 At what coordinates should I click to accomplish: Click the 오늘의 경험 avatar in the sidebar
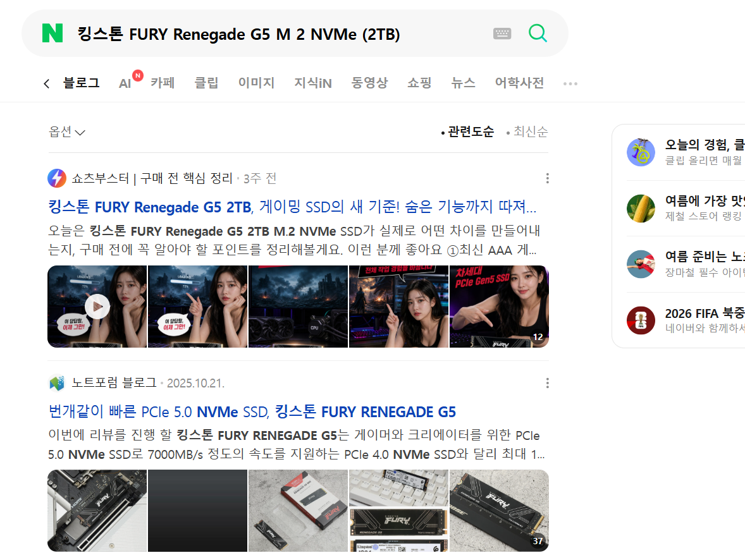[x=641, y=152]
